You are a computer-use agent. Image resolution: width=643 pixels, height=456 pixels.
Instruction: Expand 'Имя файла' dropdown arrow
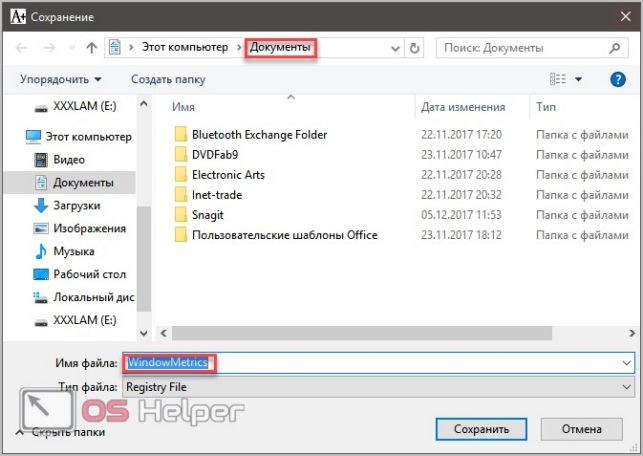626,363
